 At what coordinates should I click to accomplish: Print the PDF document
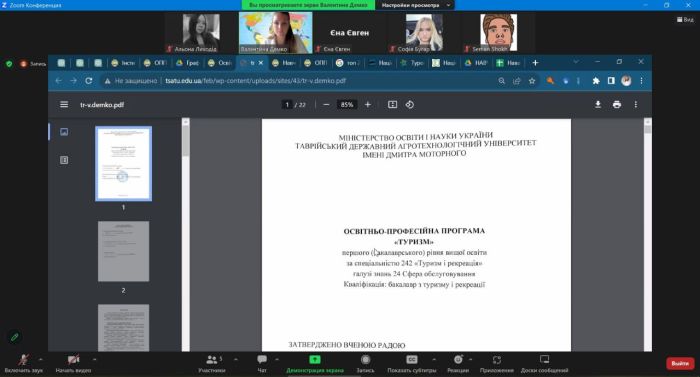pos(617,105)
